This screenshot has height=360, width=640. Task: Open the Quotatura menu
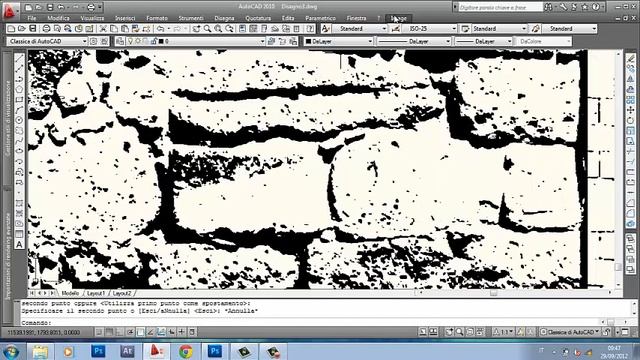258,18
